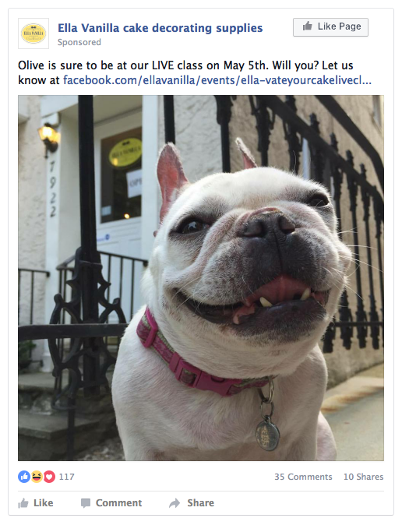The image size is (402, 532).
Task: Click the Like thumbs-up icon below the post
Action: coord(23,503)
